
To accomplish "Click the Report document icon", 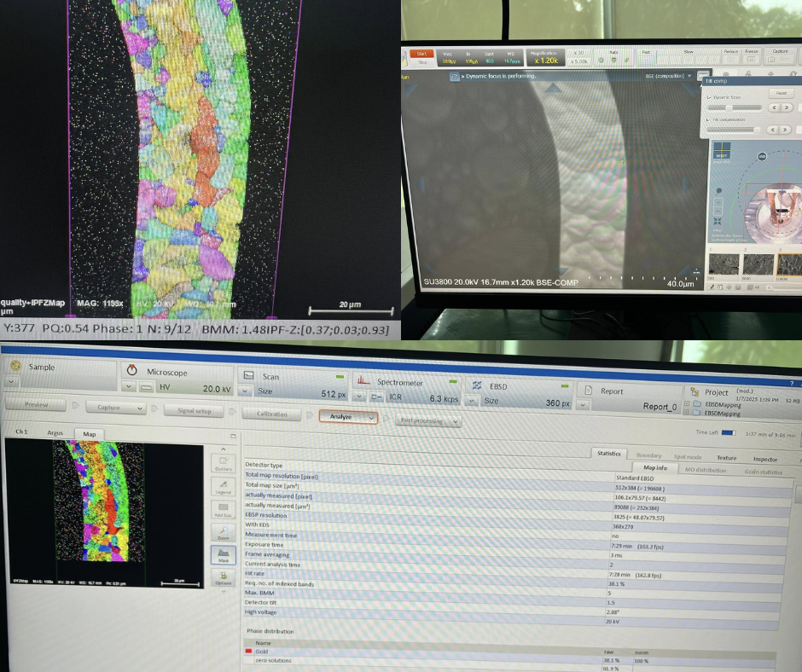I will (588, 391).
